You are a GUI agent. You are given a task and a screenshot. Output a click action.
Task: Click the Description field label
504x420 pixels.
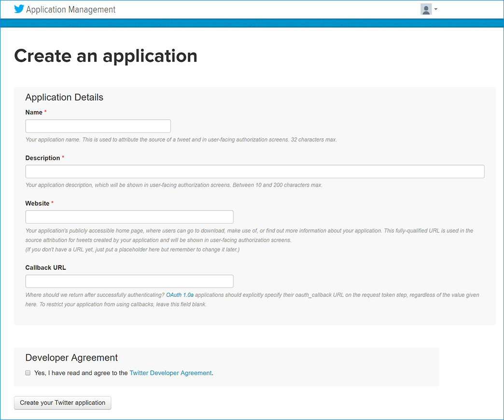[43, 157]
